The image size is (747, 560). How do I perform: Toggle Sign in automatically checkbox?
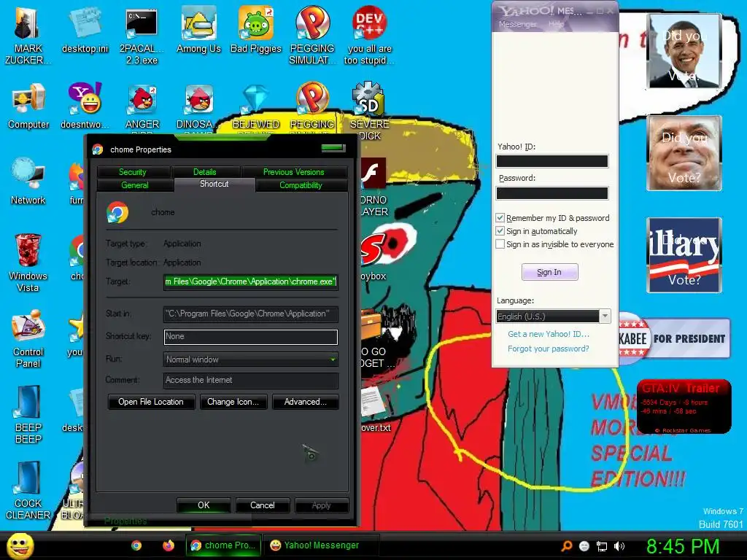[x=500, y=231]
